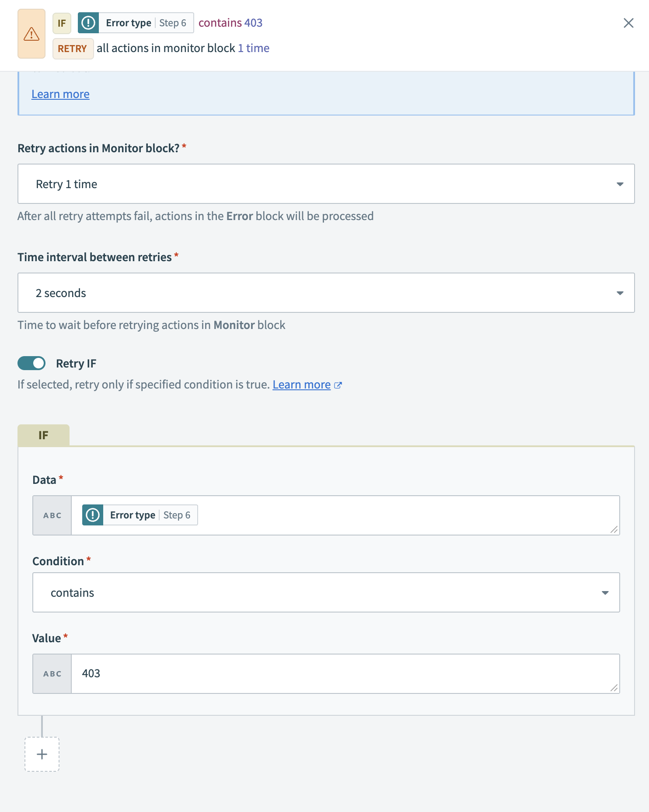Expand the Time interval between retries dropdown
Screen dimensions: 649x812
click(326, 293)
